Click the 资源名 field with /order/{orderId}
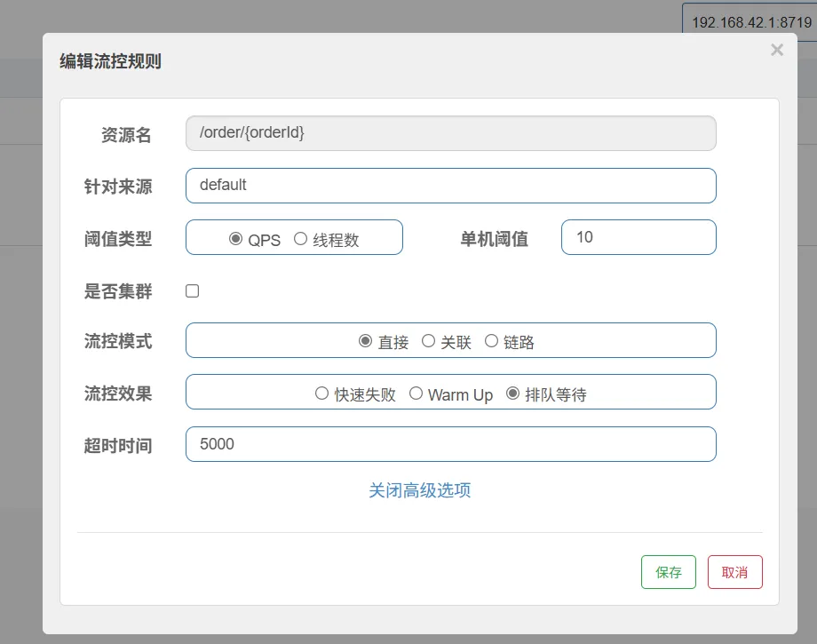Image resolution: width=817 pixels, height=644 pixels. [x=450, y=133]
